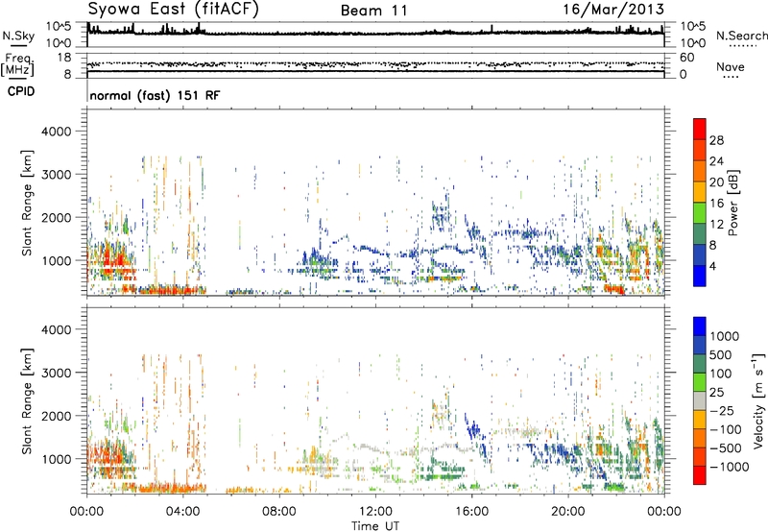The width and height of the screenshot is (768, 532).
Task: Click the 'CPID' label
Action: 21,91
